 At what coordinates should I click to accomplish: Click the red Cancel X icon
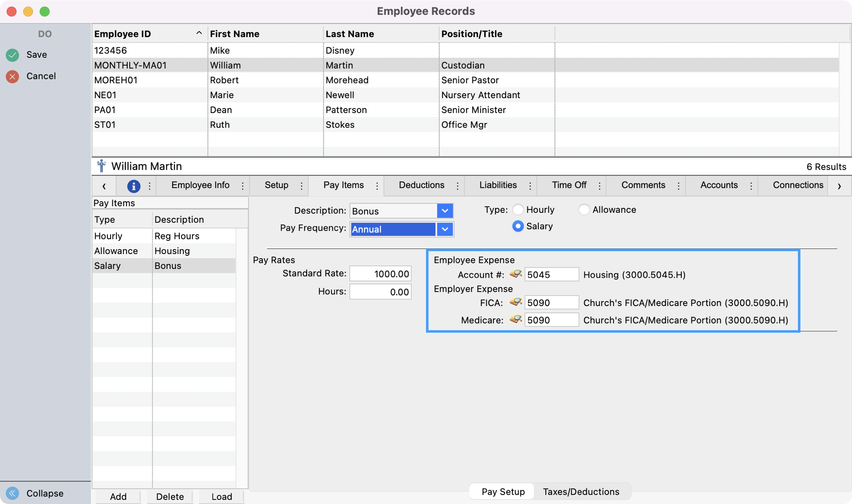12,77
